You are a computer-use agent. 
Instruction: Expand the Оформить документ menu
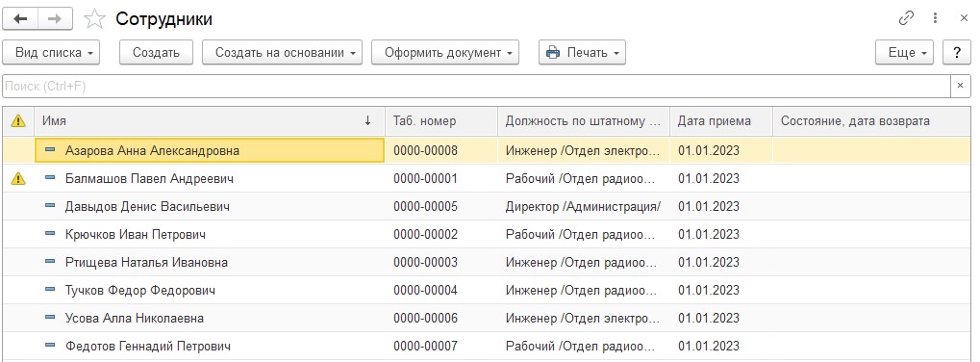pyautogui.click(x=445, y=53)
